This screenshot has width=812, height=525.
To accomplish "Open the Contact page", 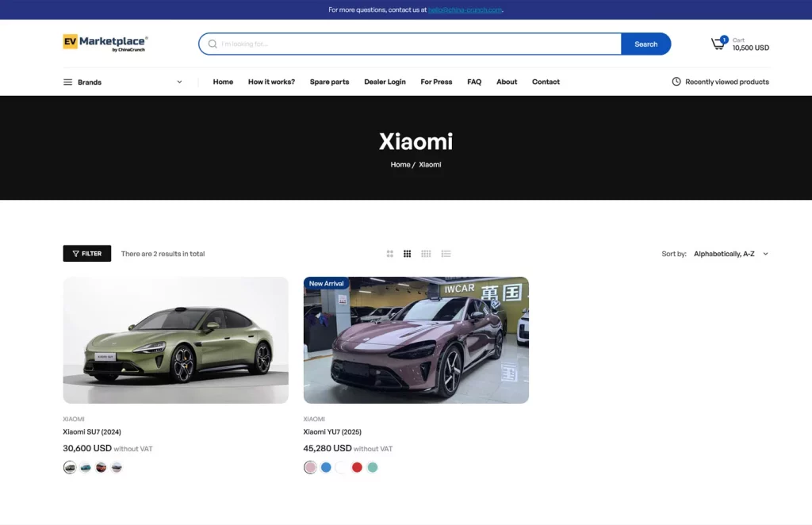I will click(546, 82).
